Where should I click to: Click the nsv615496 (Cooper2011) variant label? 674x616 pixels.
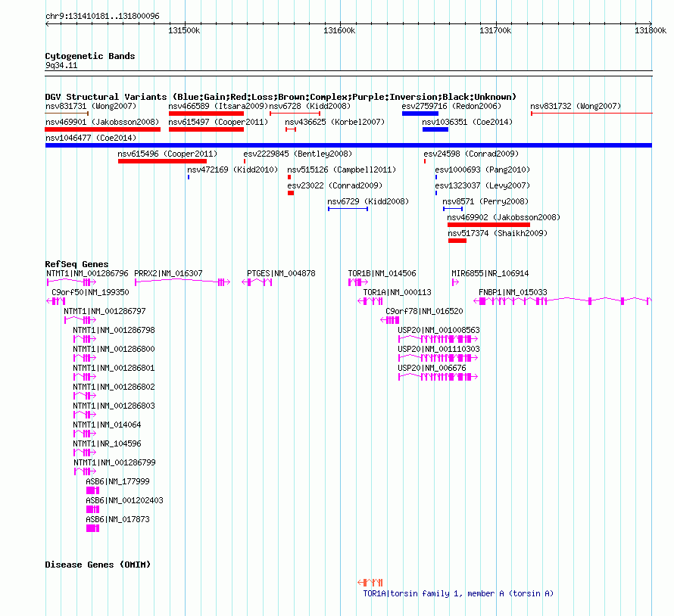167,154
